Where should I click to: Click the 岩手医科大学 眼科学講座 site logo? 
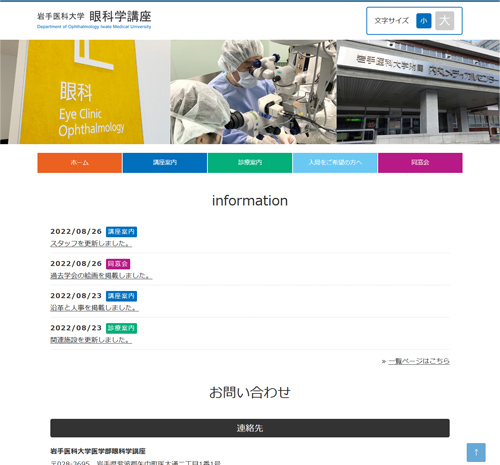click(x=94, y=20)
